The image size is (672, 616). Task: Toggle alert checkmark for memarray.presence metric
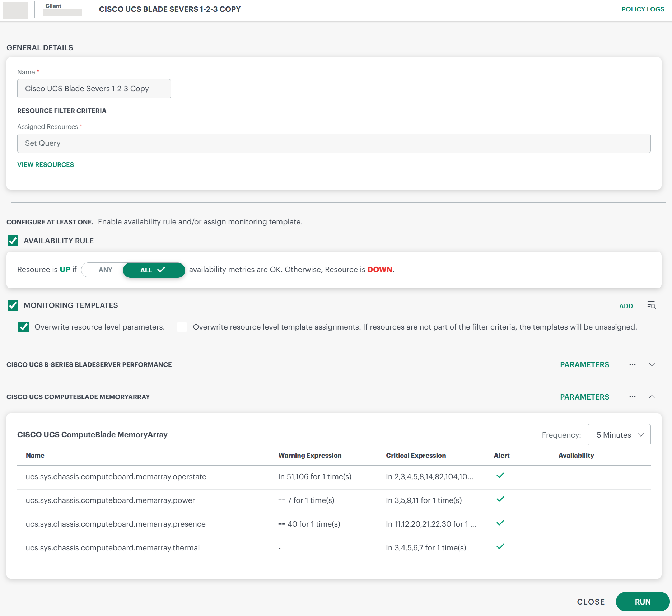tap(500, 523)
